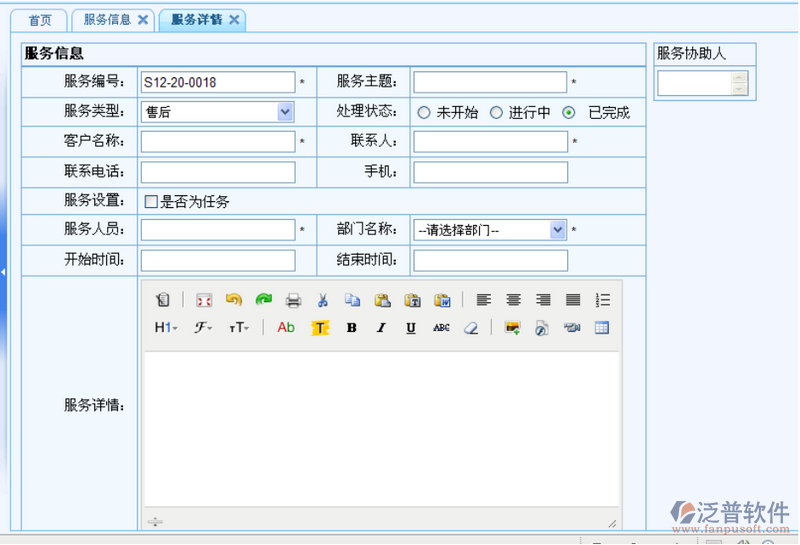Insert a table with the table icon

602,328
